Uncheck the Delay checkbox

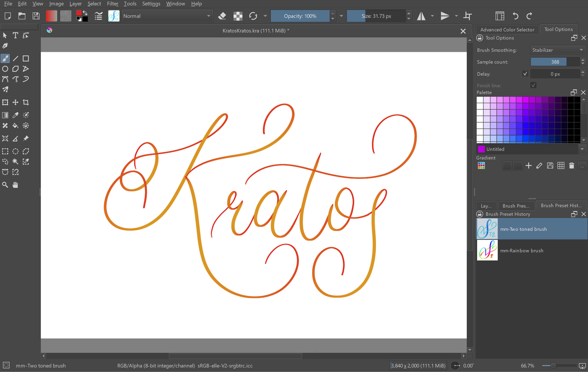525,74
